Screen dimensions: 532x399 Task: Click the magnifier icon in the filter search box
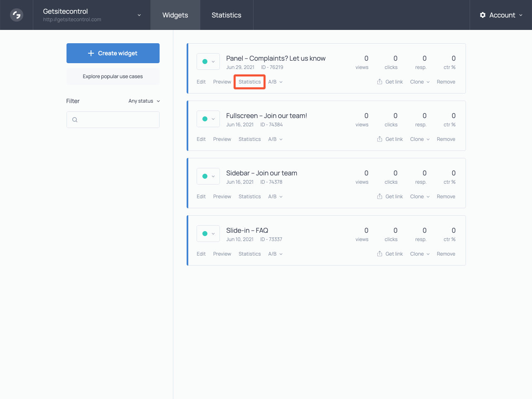pos(75,120)
